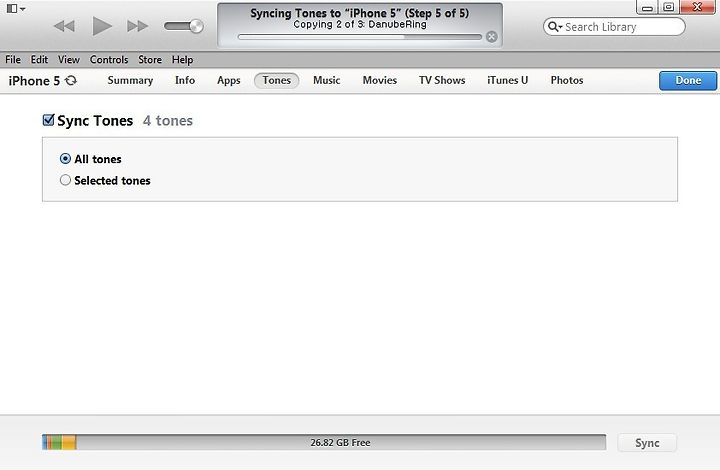720x470 pixels.
Task: Click the rewind previous track button
Action: [x=64, y=26]
